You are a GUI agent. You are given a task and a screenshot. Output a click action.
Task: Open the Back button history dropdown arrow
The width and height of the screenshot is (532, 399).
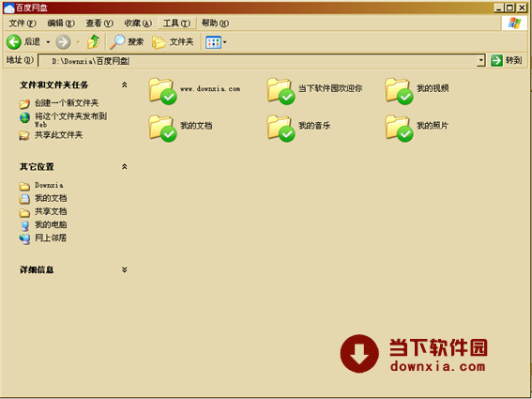point(48,42)
